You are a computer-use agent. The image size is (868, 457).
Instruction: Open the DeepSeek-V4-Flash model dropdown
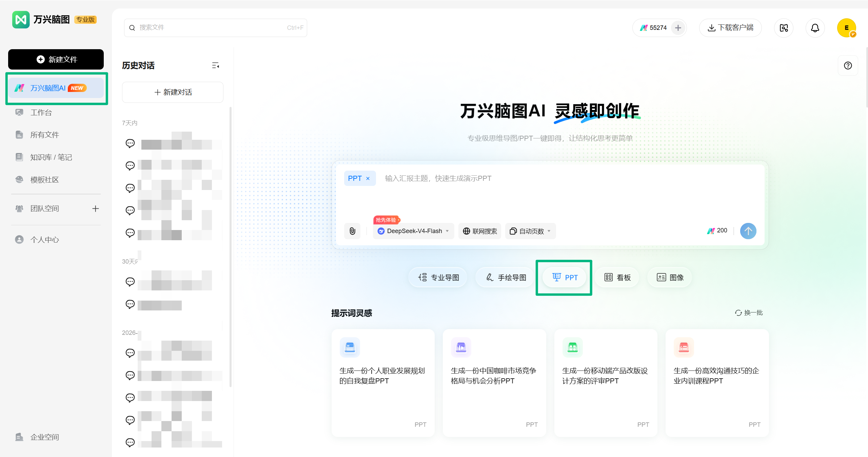(x=414, y=231)
